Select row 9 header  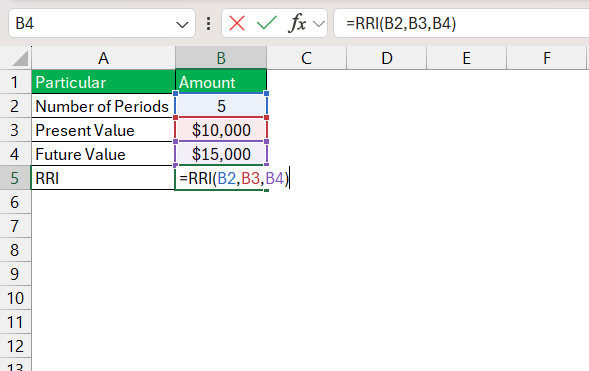pos(15,274)
